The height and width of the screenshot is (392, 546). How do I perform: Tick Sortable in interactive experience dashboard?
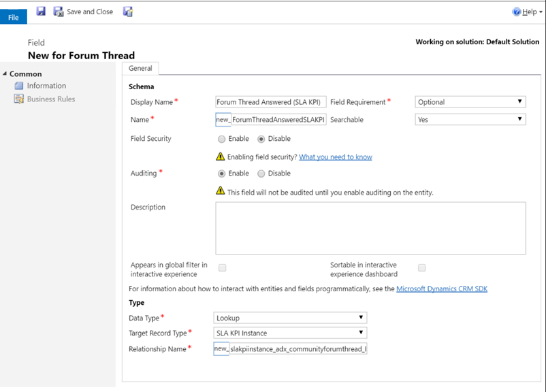[x=422, y=268]
